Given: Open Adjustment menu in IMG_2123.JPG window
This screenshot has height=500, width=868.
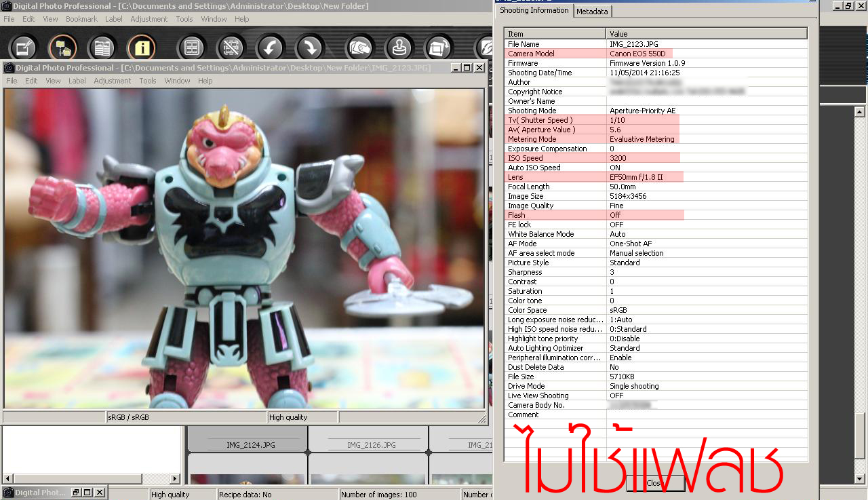Looking at the screenshot, I should click(113, 81).
